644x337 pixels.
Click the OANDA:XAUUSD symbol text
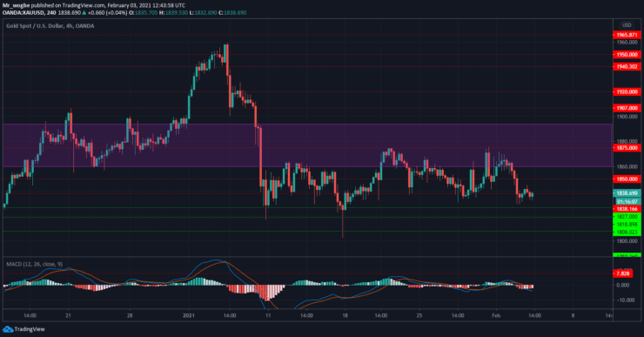pos(23,13)
